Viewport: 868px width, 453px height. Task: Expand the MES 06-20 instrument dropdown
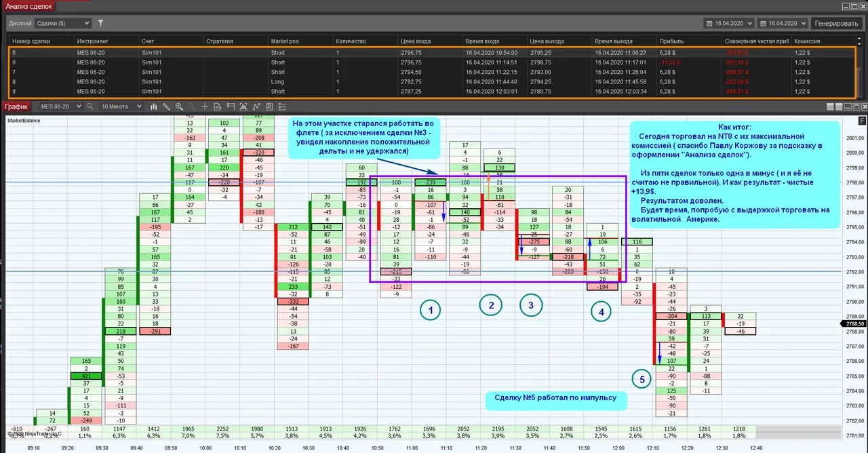(x=78, y=106)
